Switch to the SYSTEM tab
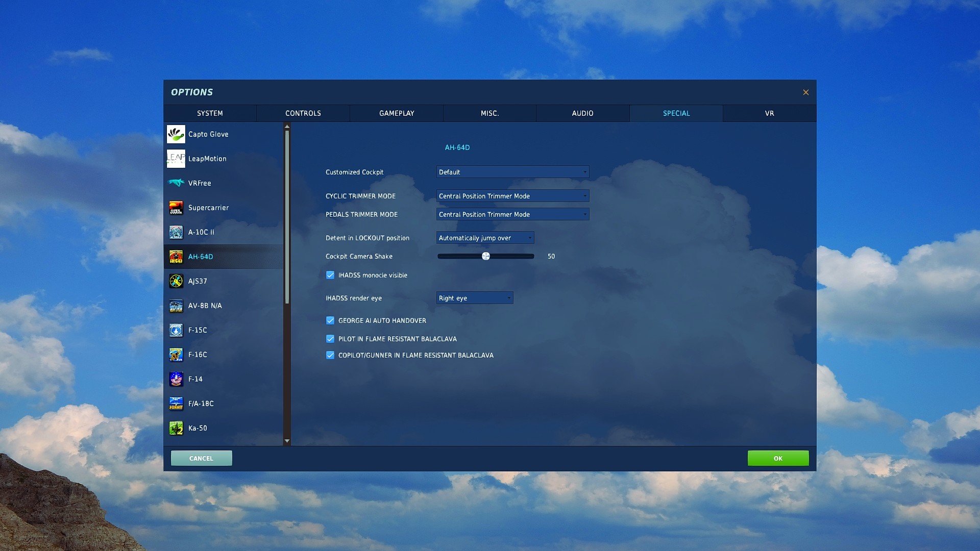 click(210, 113)
